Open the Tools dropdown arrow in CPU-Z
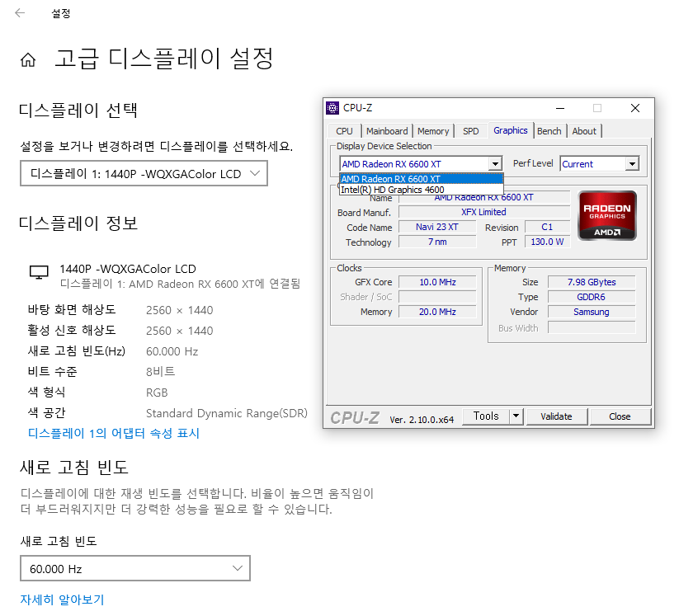 (516, 416)
